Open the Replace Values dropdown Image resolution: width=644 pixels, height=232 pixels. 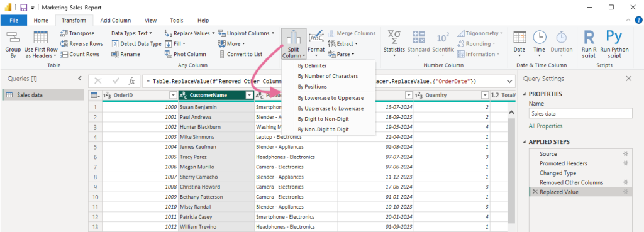(189, 33)
